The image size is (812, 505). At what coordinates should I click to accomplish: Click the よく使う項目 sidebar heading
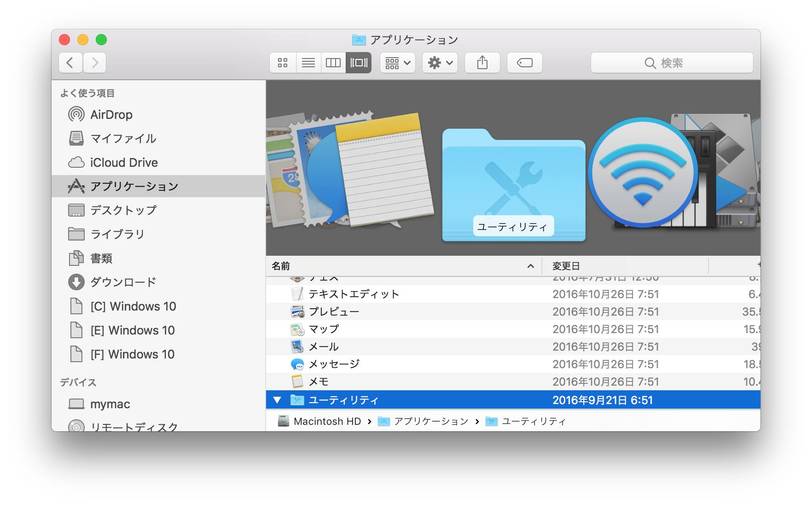coord(87,93)
